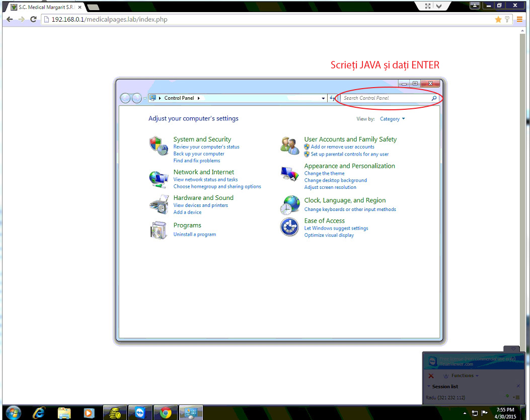The image size is (530, 420).
Task: Click Change the theme
Action: [324, 173]
